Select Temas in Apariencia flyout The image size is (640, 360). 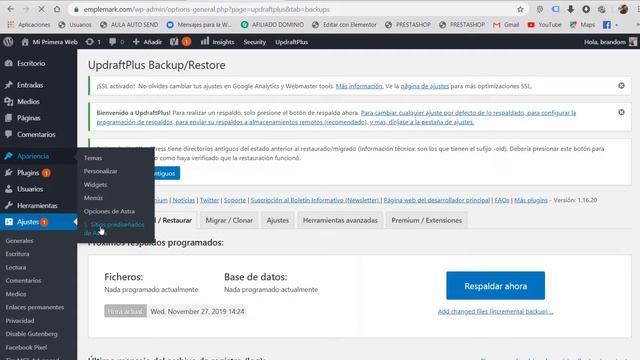93,158
